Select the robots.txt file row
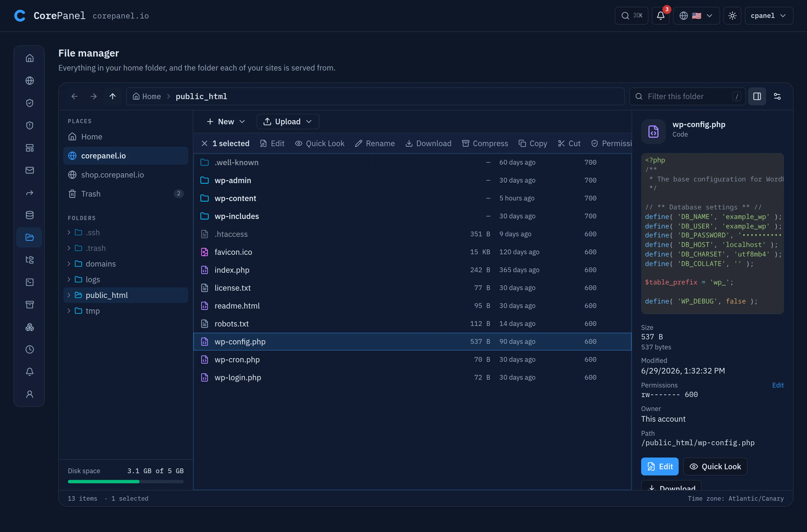This screenshot has height=532, width=807. click(x=412, y=324)
